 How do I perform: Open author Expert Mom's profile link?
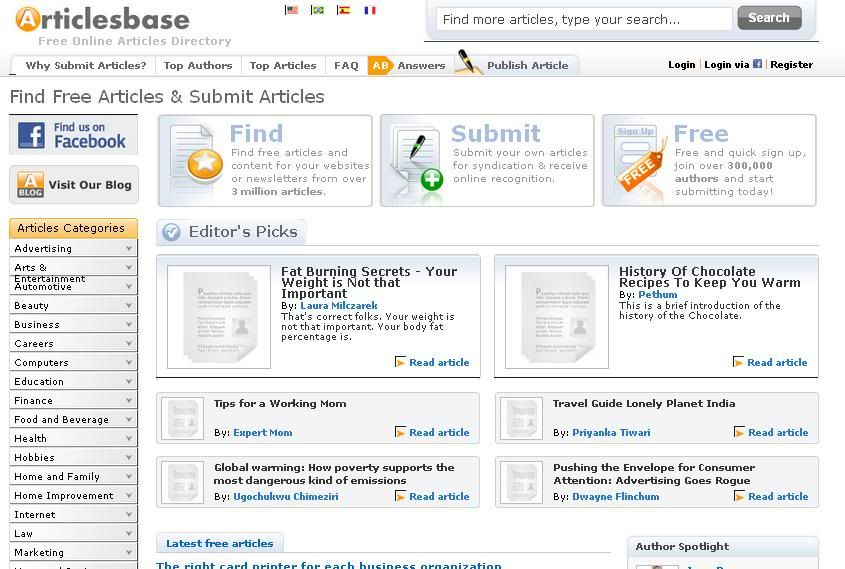(x=263, y=432)
